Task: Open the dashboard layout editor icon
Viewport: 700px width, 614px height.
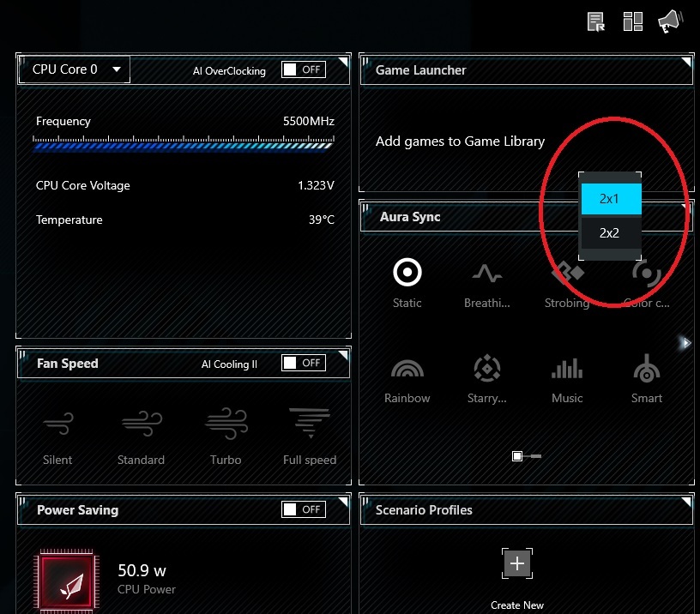Action: [x=632, y=21]
